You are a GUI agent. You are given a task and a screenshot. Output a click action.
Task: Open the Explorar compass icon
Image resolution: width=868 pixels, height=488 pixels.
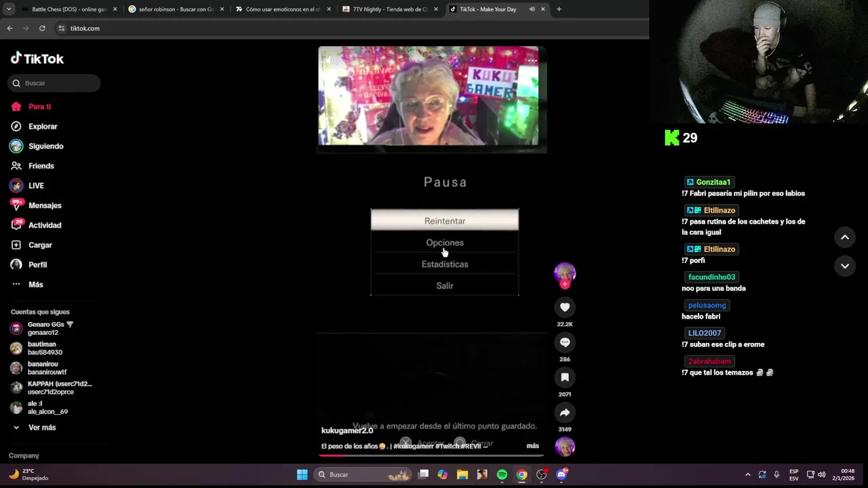pos(16,126)
